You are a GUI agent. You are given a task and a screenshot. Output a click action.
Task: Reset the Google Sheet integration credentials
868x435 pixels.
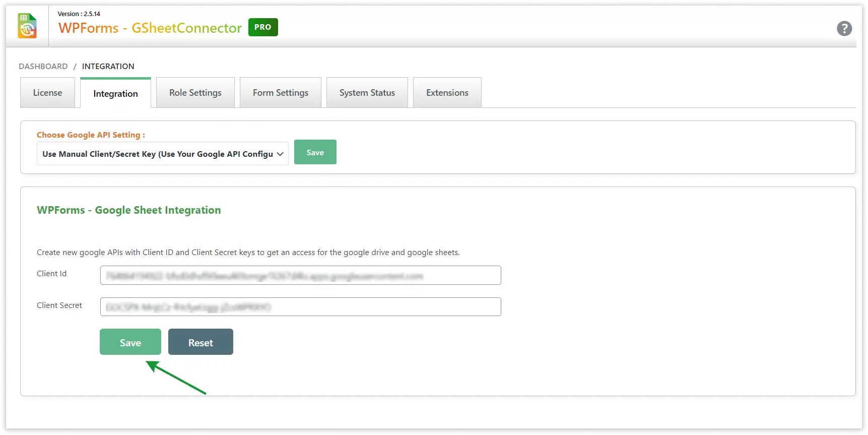pos(201,342)
